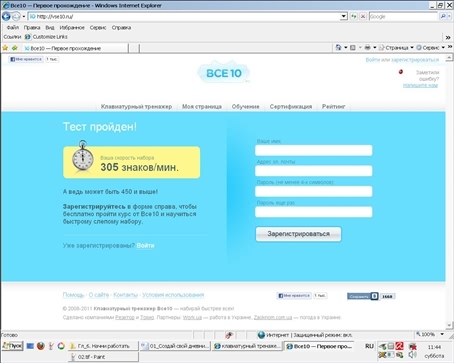Click the search magnifier icon
454x363 pixels.
pos(443,16)
